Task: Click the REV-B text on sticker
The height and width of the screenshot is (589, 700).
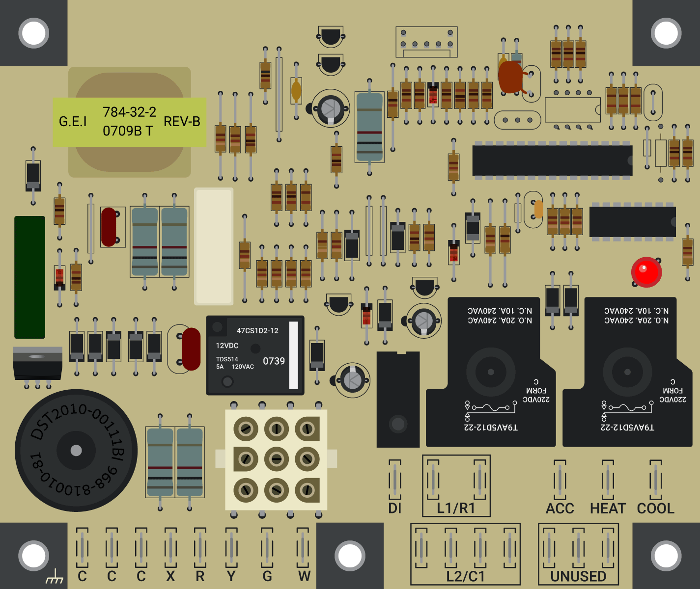Action: 182,121
